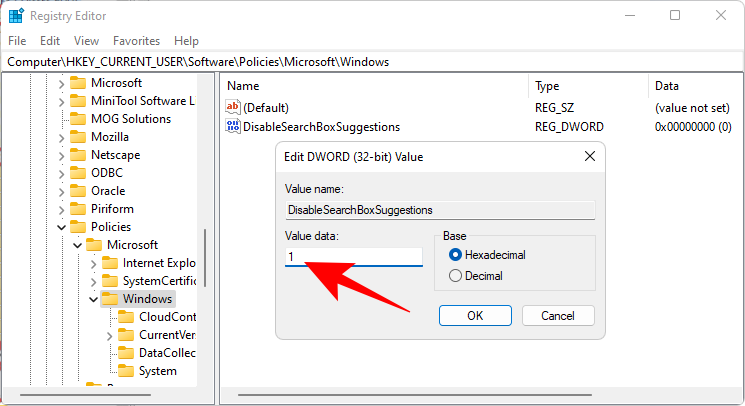Expand the Mozilla key
Screen dimensions: 745x406
61,138
